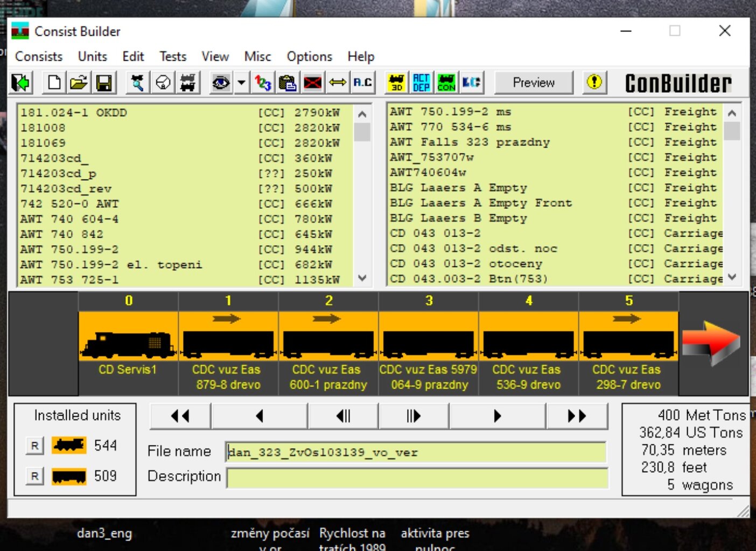Toggle the R button beside wagon count 509
The width and height of the screenshot is (756, 551).
pos(35,476)
